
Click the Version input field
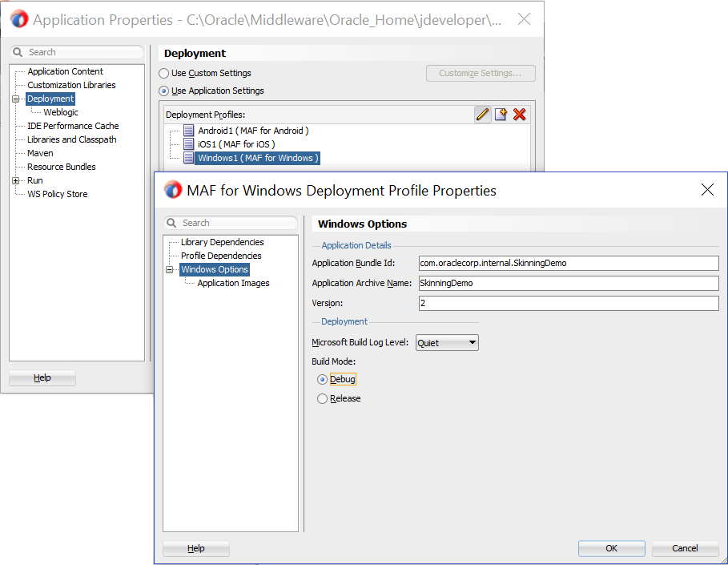click(x=569, y=303)
